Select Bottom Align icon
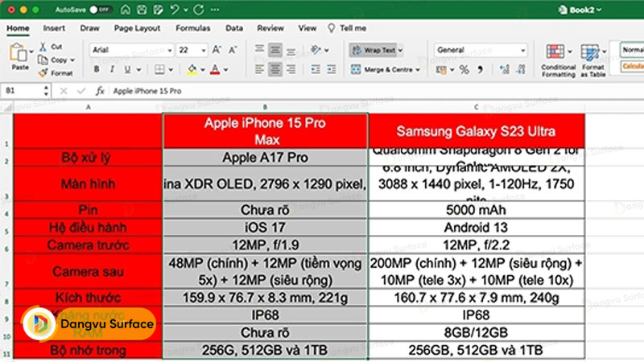The image size is (644, 362). point(291,50)
